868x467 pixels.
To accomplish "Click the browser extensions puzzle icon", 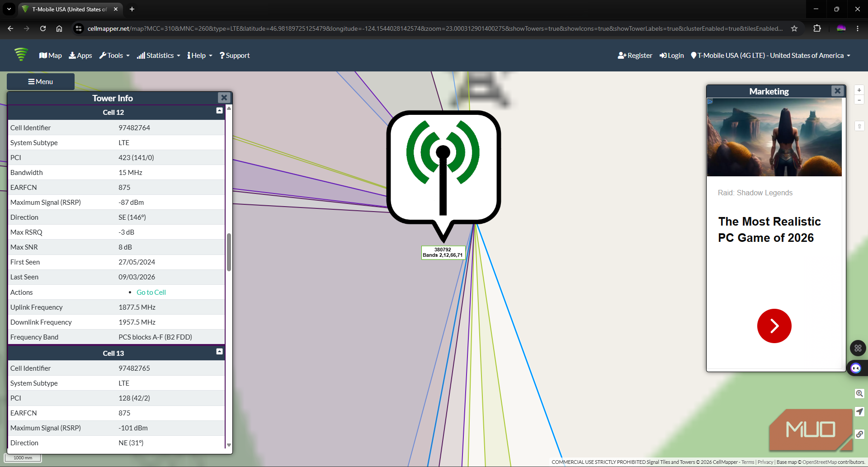I will coord(817,28).
